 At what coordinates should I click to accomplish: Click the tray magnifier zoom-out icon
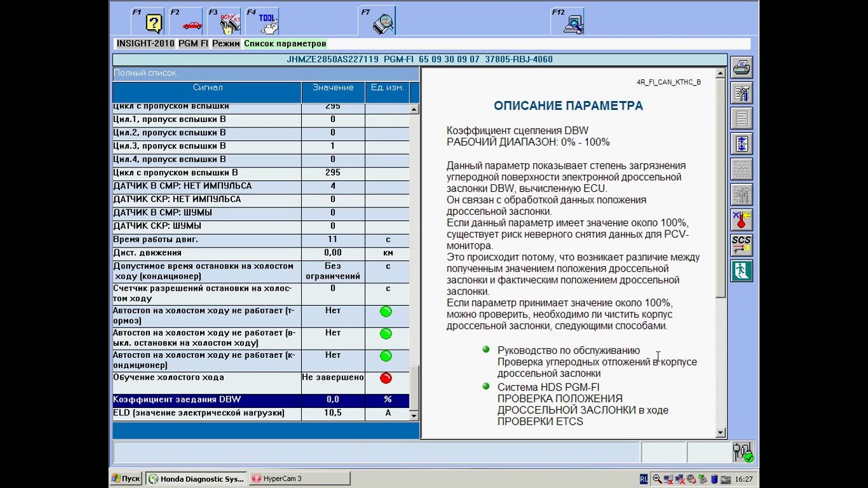coord(656,479)
